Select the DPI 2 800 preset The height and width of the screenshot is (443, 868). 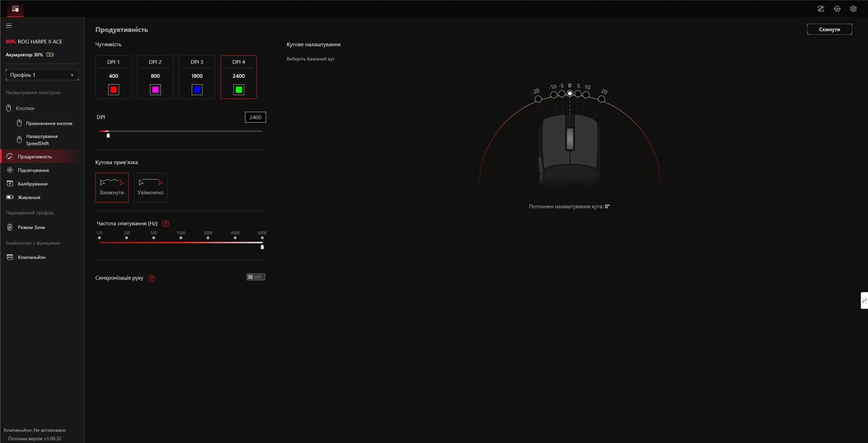click(155, 76)
